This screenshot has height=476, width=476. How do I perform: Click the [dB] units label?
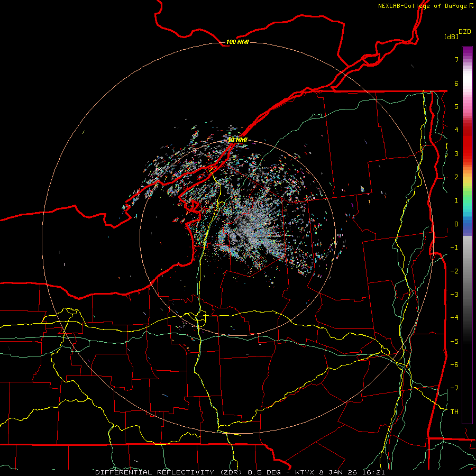452,36
